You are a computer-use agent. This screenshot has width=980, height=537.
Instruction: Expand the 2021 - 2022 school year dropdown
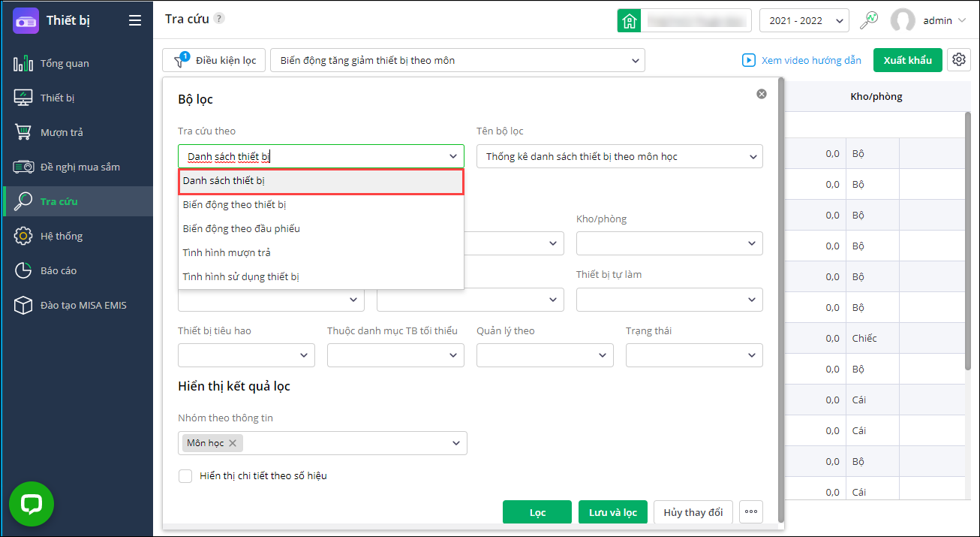pos(804,20)
